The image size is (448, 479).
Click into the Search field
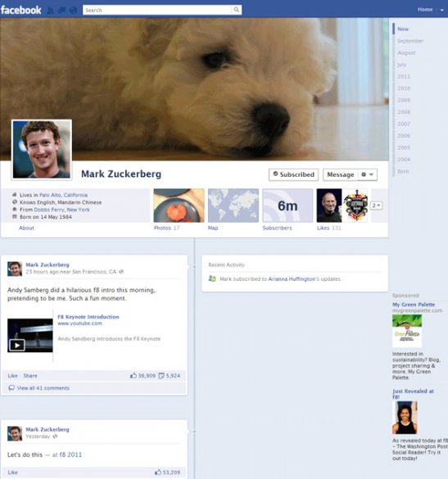[157, 10]
